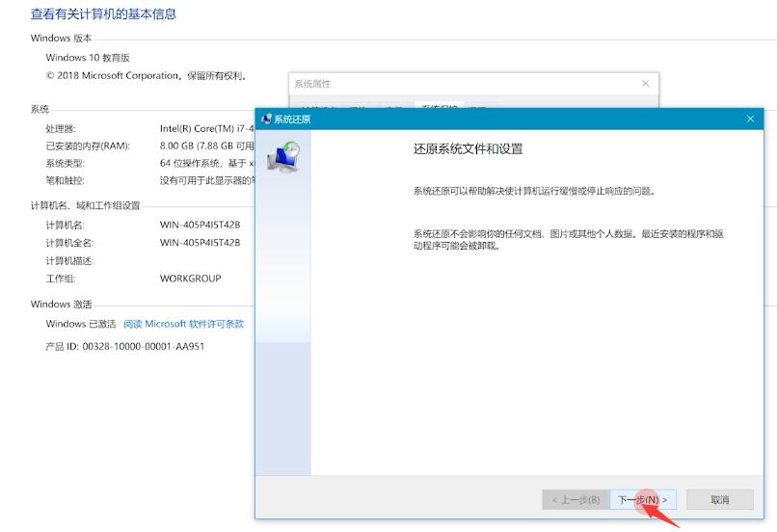
Task: Open 阅读 Microsoft 软件许可条款 link
Action: 183,324
